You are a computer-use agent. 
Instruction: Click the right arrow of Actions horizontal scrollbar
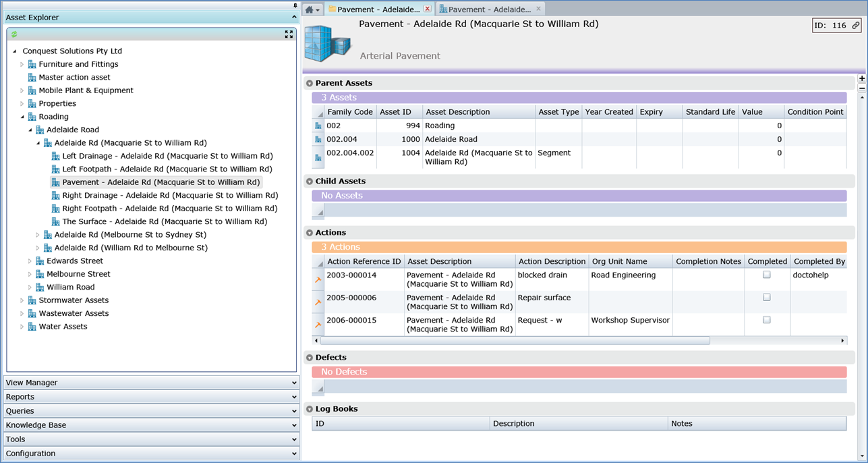click(x=842, y=341)
